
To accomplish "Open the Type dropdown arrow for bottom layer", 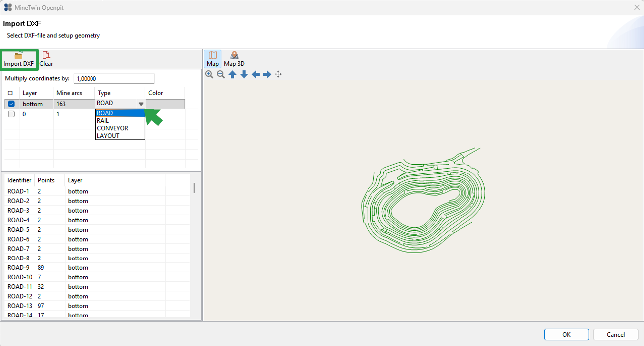I will click(141, 104).
